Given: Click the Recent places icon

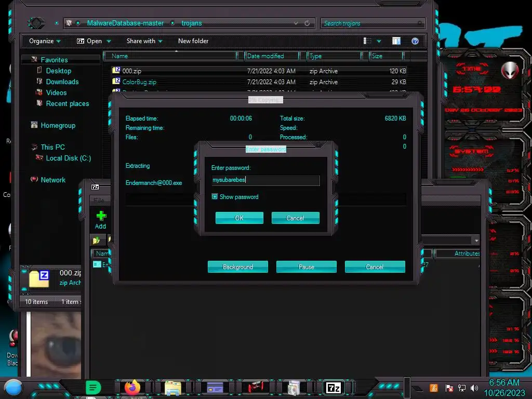Looking at the screenshot, I should coord(39,103).
